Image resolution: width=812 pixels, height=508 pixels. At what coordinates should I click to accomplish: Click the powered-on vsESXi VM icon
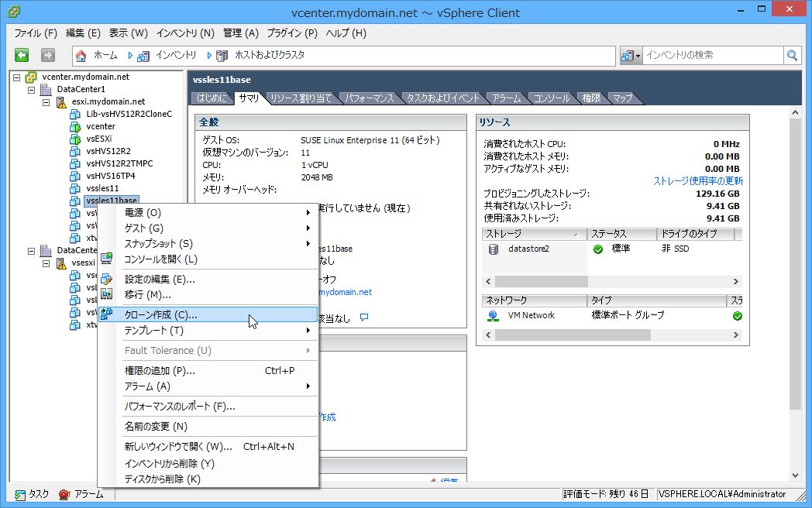76,139
